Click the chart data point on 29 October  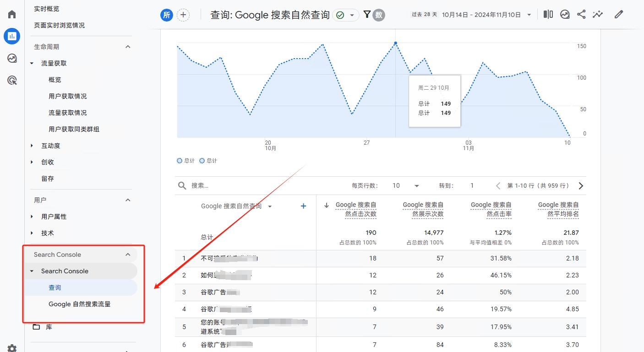point(396,43)
